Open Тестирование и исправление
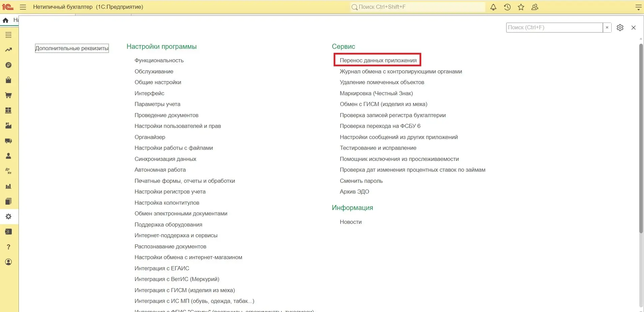Viewport: 644px width, 312px height. [x=378, y=148]
